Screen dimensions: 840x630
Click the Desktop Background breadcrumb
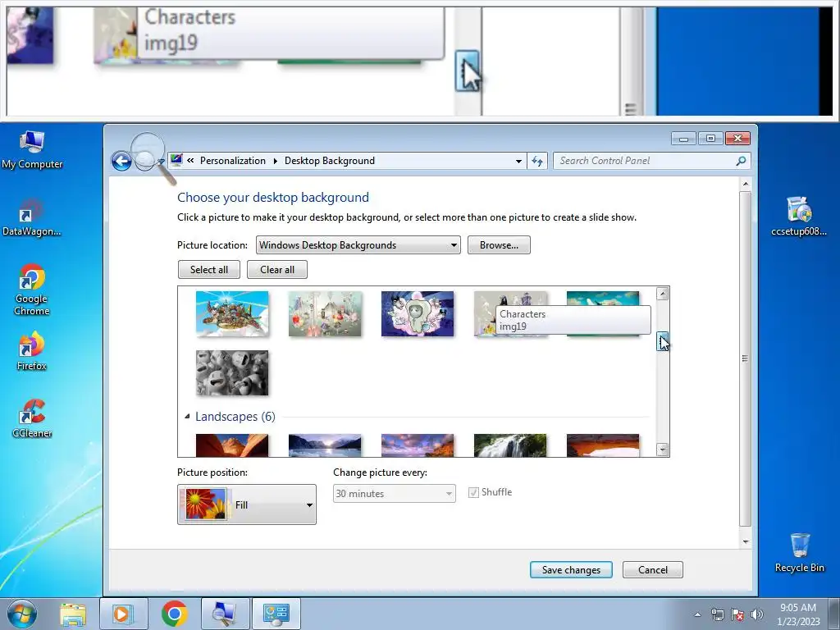330,161
